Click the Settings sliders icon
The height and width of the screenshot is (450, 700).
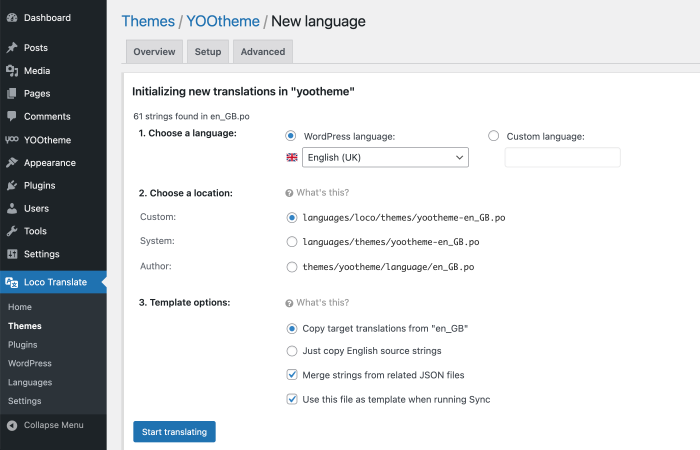click(x=12, y=254)
